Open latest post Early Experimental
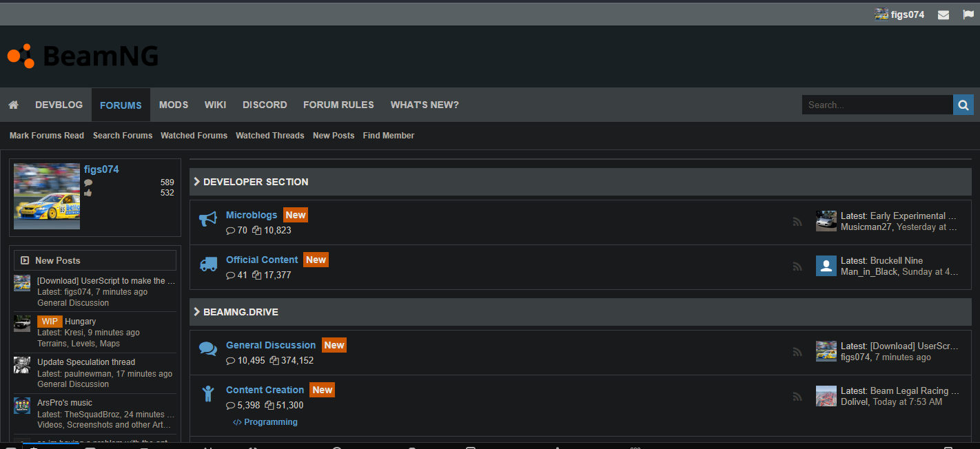 click(x=913, y=216)
